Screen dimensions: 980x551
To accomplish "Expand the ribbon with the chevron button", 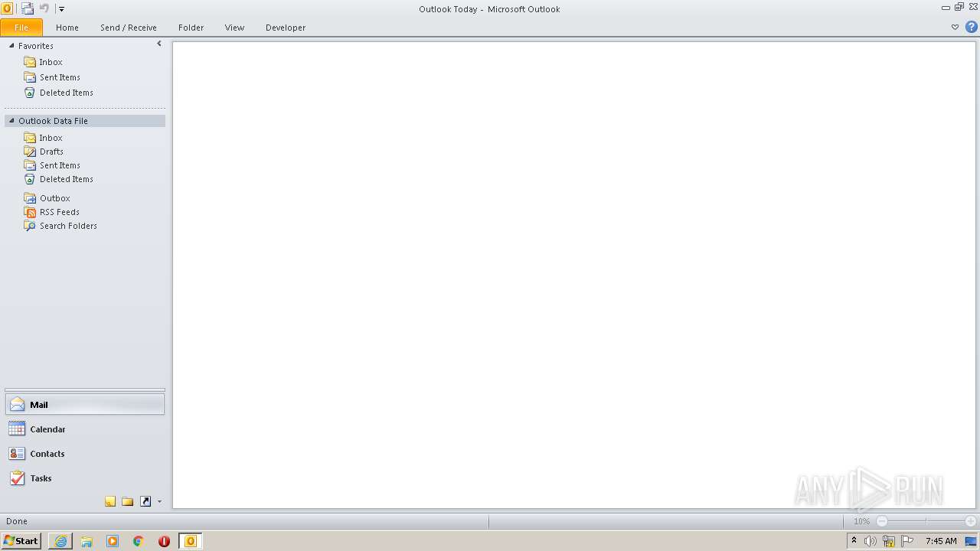I will [955, 27].
